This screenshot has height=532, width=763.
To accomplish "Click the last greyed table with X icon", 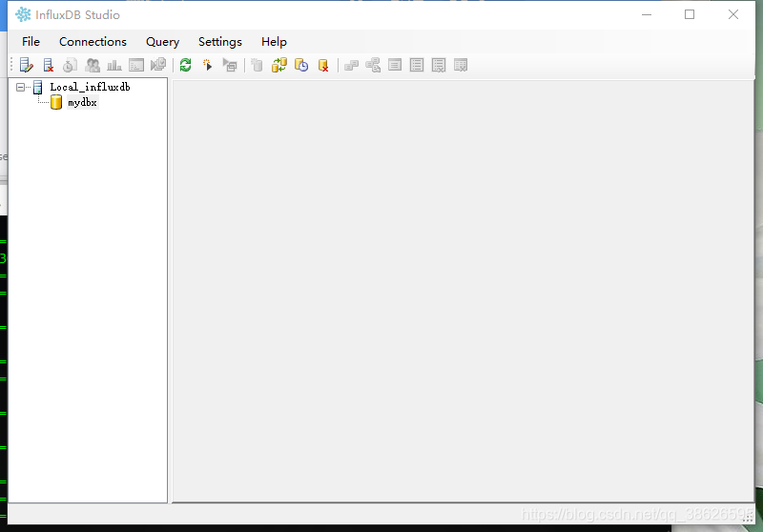I will pos(461,65).
